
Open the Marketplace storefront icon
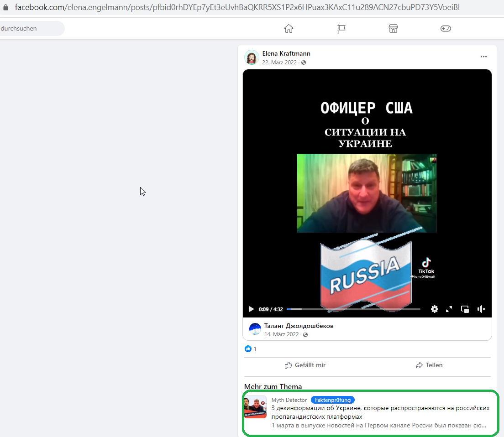pos(393,29)
